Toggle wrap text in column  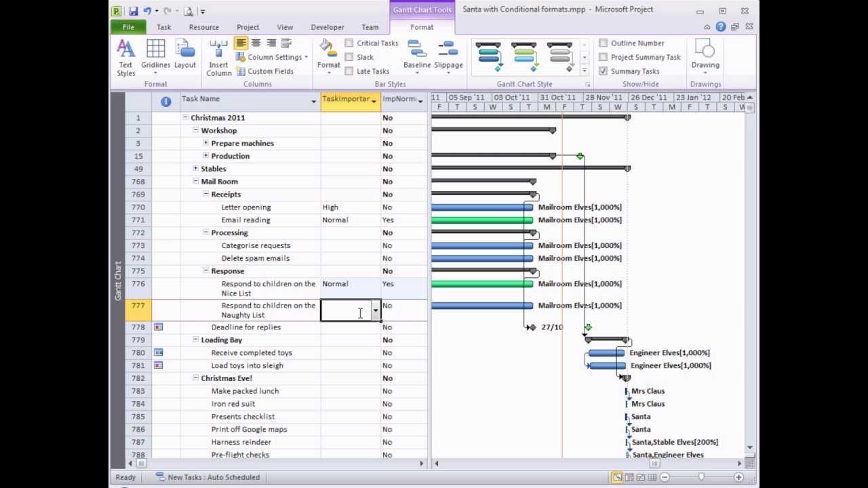286,43
